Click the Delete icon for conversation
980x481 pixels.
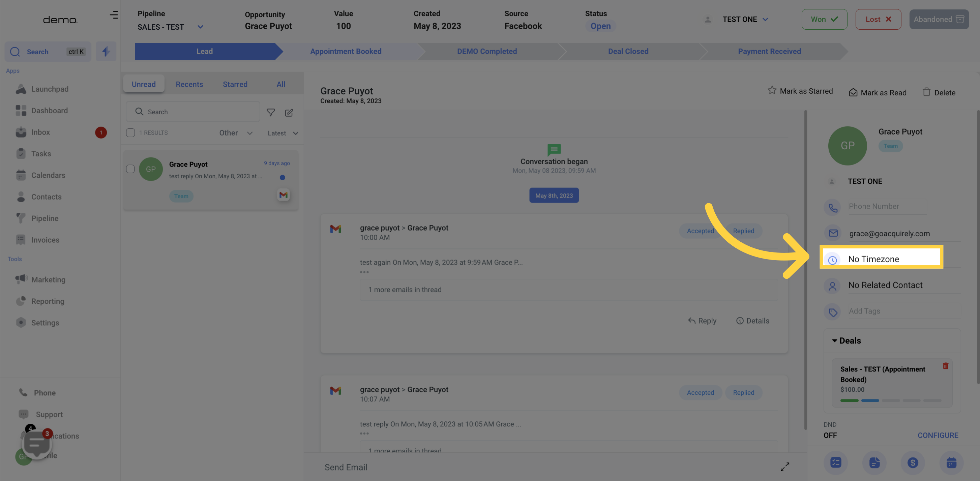pyautogui.click(x=927, y=92)
